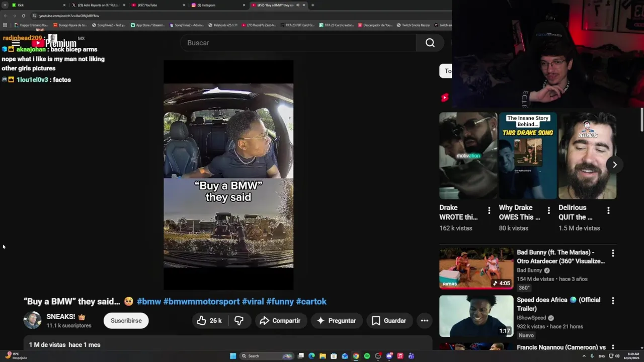Click the #bmwmmotorsport hashtag link
This screenshot has height=362, width=644.
pos(201,301)
